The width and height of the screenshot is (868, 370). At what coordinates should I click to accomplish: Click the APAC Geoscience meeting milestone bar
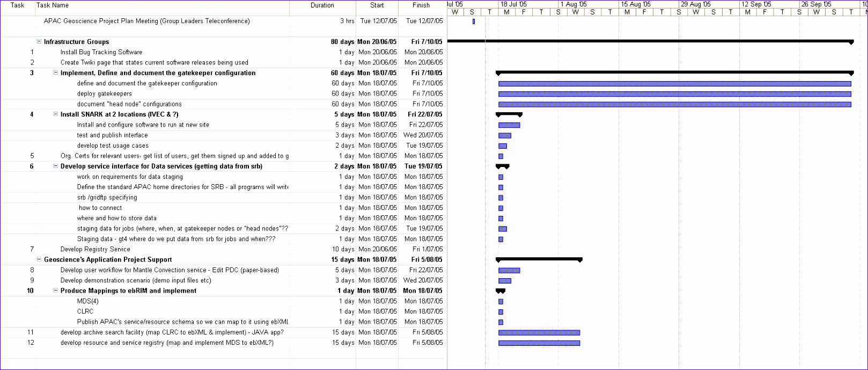tap(474, 21)
